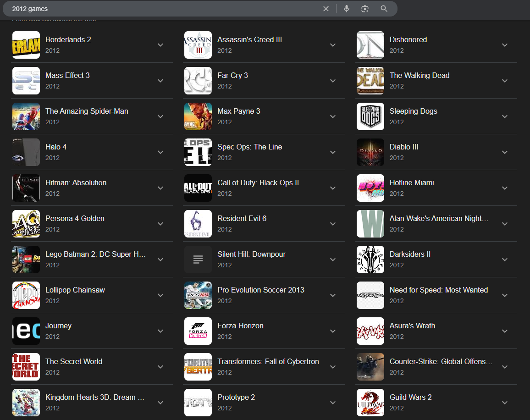
Task: Select the Dishonored title
Action: [x=408, y=39]
